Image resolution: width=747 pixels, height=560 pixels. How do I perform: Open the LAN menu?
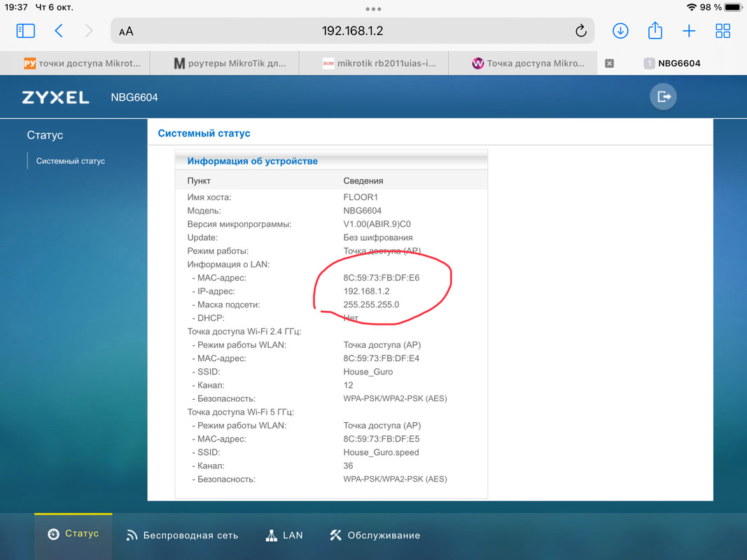click(x=284, y=535)
